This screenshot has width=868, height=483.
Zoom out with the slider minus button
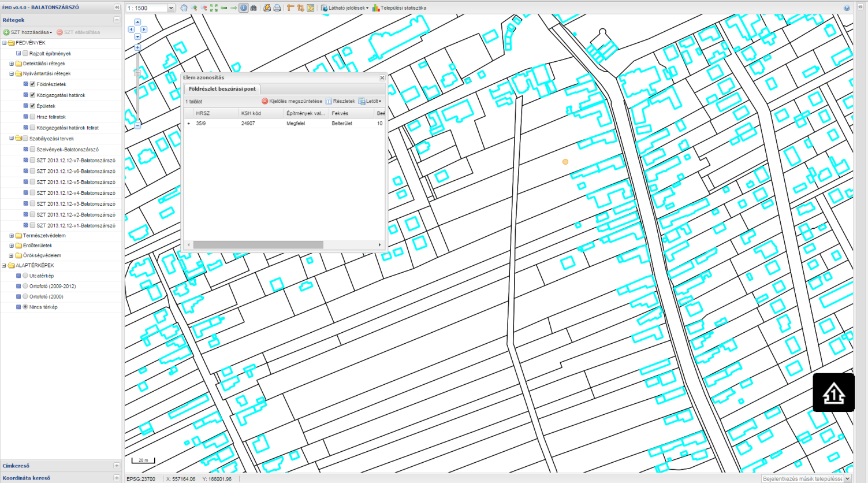tap(137, 125)
